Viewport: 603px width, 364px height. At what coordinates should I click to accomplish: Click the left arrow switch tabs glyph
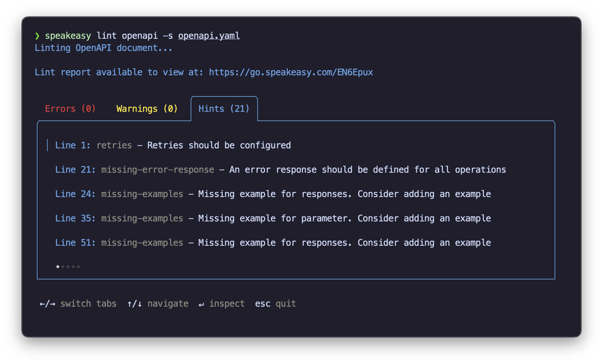click(x=42, y=304)
